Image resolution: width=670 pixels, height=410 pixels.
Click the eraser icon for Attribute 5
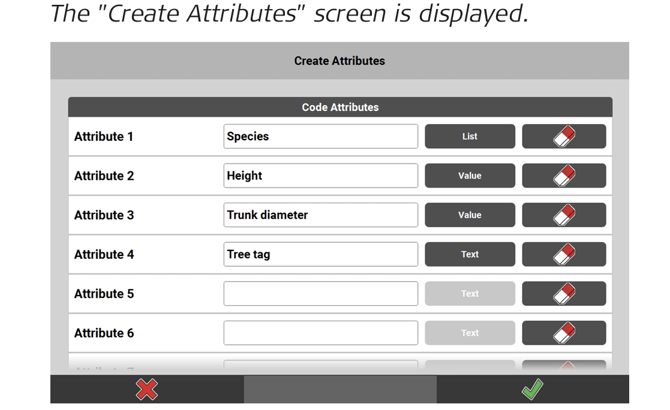click(564, 294)
